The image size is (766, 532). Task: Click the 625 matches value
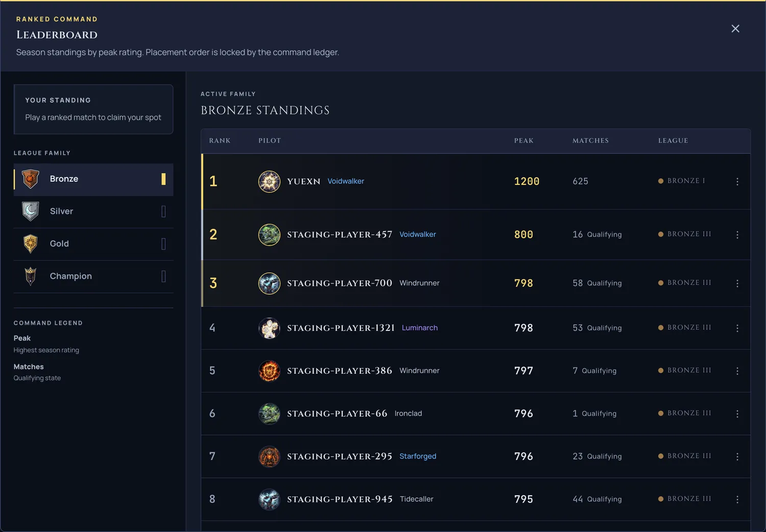(x=581, y=181)
